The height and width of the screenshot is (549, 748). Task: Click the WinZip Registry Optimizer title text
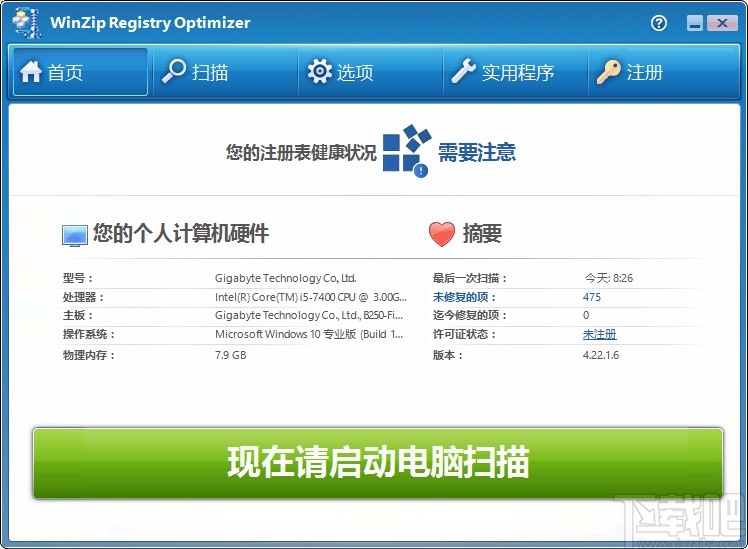tap(150, 23)
